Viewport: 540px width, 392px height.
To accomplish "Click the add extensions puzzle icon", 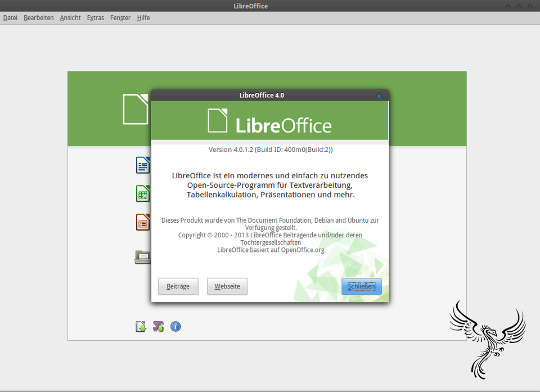I will [x=159, y=327].
